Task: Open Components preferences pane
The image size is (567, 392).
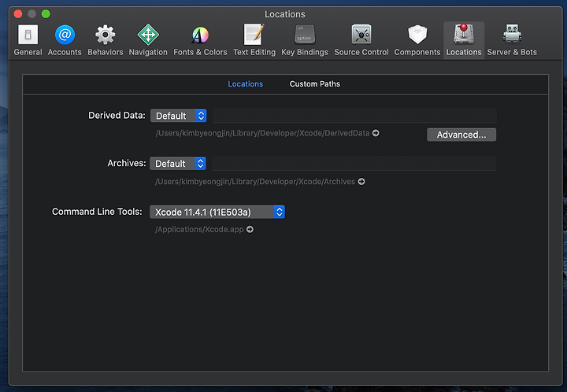Action: [x=417, y=40]
